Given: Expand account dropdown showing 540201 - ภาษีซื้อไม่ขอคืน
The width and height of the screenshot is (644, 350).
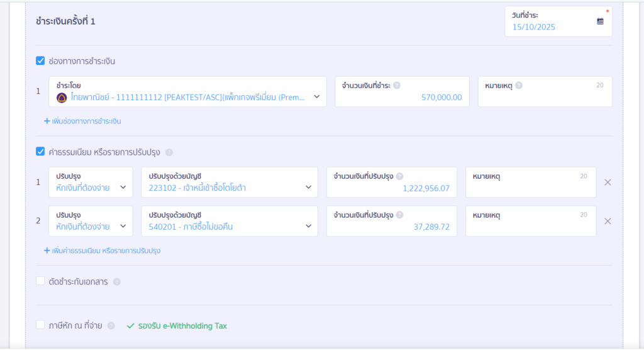Looking at the screenshot, I should [308, 227].
